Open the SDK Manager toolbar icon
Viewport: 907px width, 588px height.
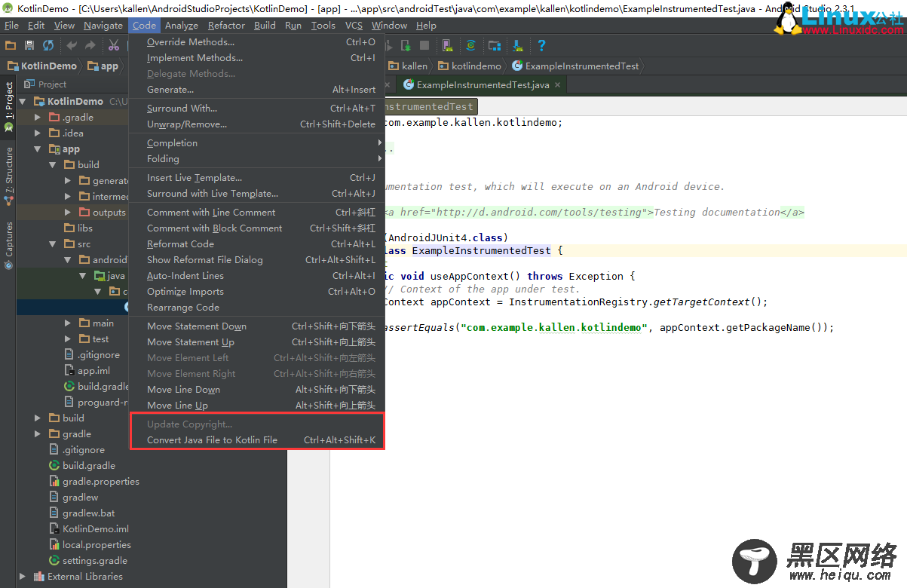(518, 46)
